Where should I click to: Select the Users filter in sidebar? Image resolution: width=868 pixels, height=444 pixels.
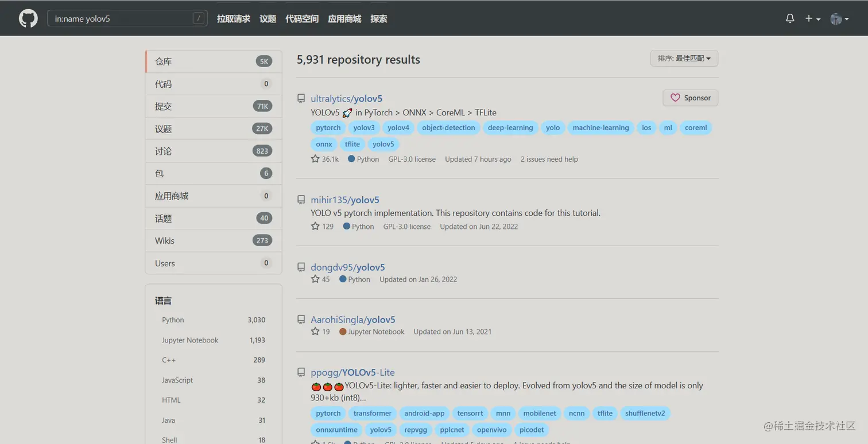214,263
